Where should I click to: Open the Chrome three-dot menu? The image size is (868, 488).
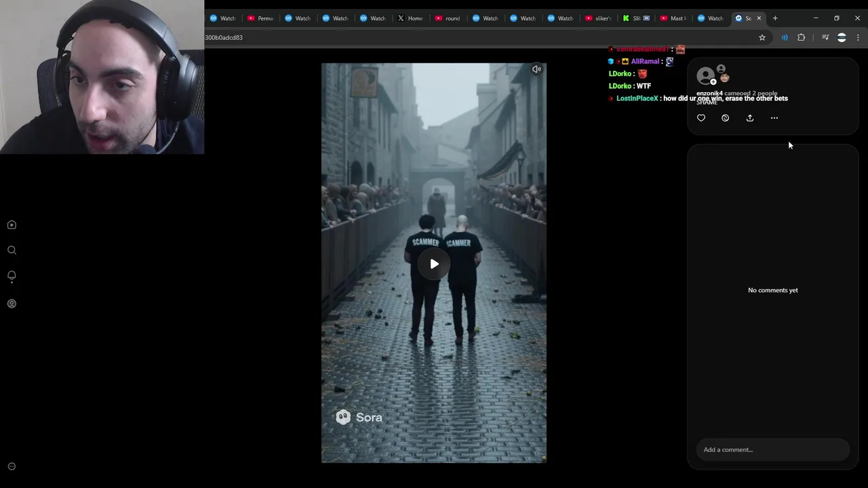858,38
